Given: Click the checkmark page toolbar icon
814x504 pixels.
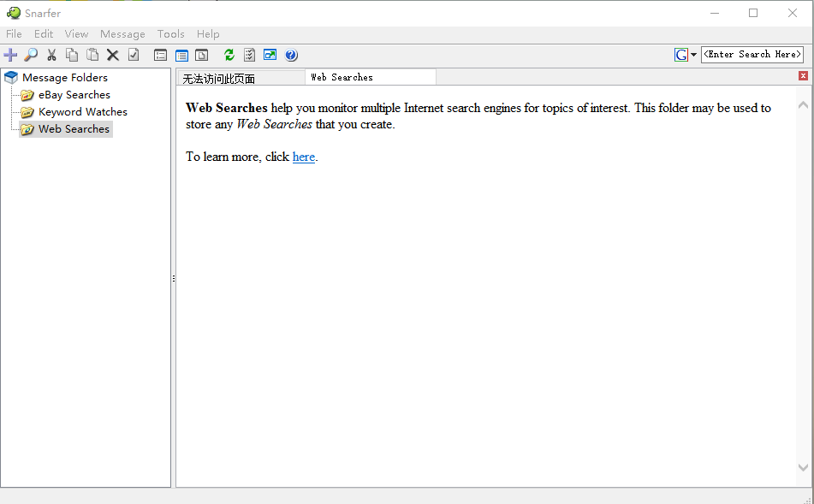Looking at the screenshot, I should [x=134, y=55].
